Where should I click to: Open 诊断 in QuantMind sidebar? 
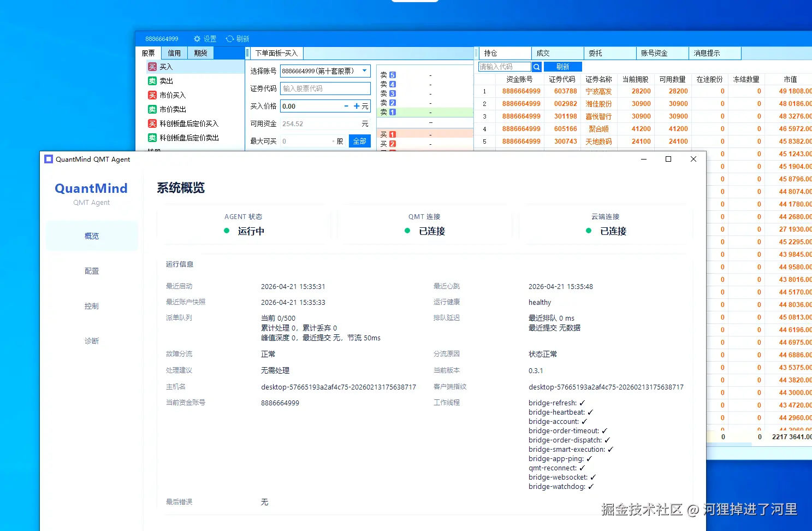pyautogui.click(x=92, y=341)
